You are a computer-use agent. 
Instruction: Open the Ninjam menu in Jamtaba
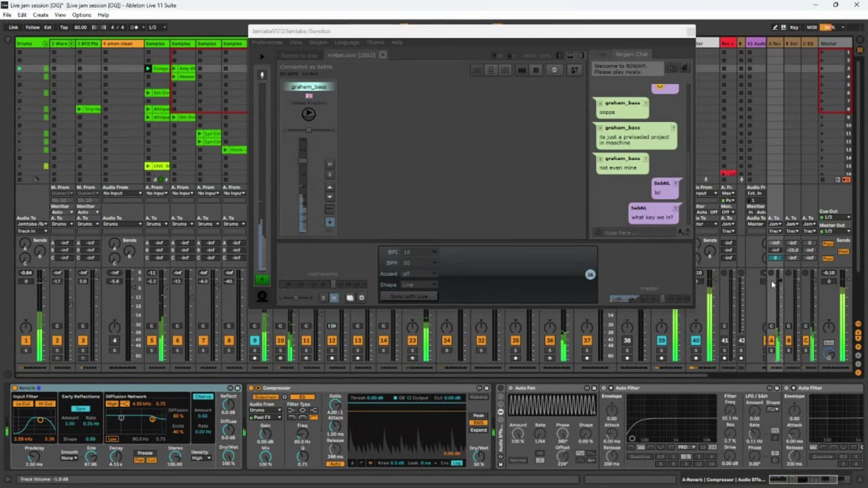(318, 42)
